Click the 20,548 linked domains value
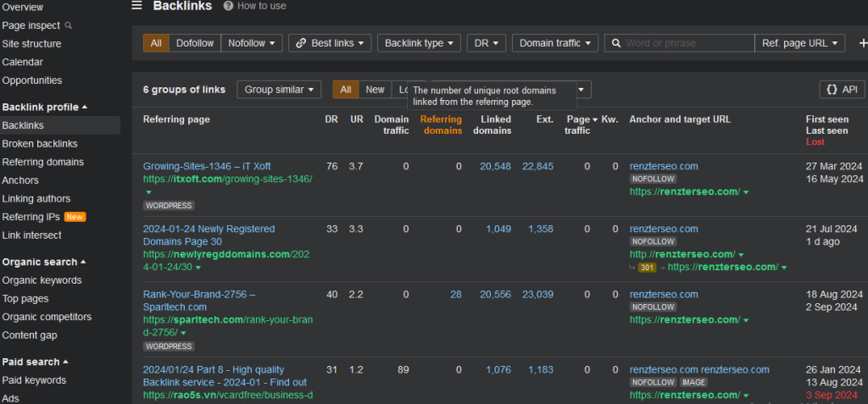 [x=495, y=166]
